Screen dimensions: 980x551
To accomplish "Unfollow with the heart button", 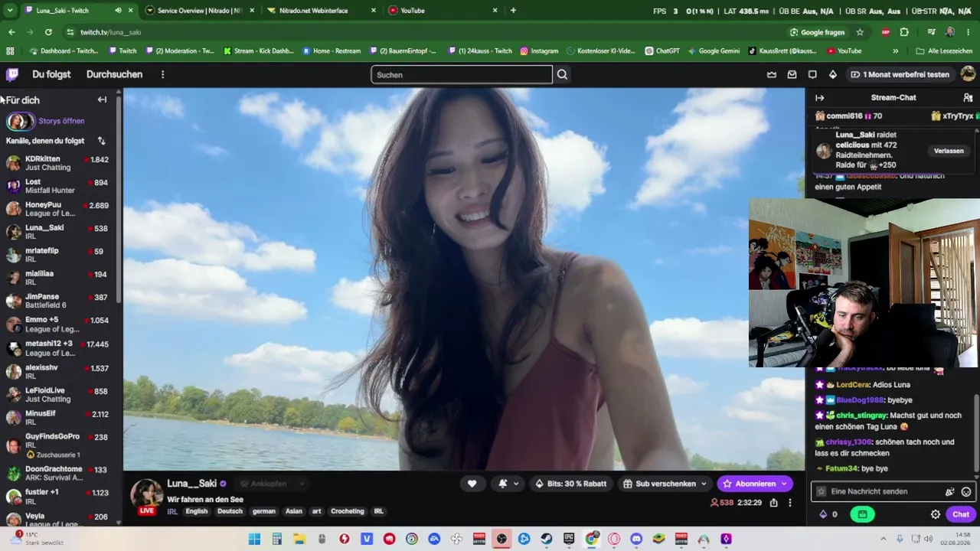I will [x=472, y=484].
